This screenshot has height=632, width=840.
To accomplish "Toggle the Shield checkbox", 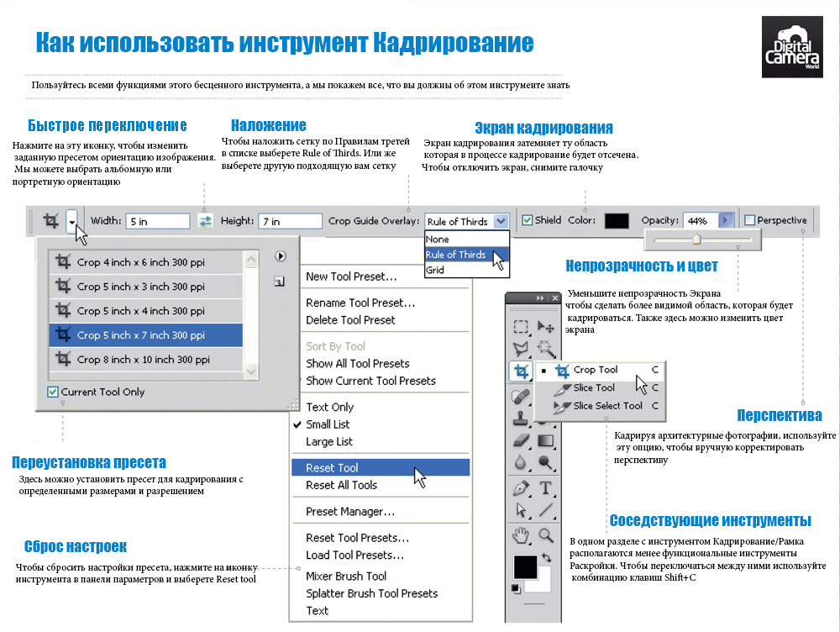I will (528, 221).
